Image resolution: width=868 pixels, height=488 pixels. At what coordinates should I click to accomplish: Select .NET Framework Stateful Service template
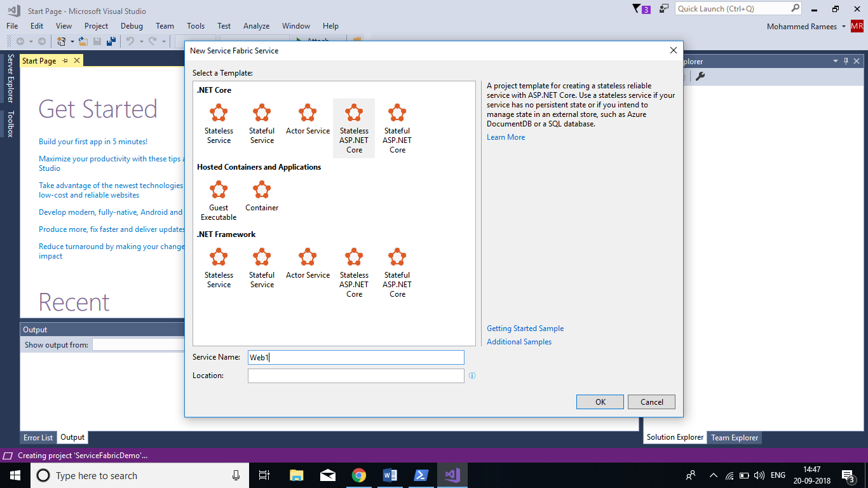(x=262, y=268)
